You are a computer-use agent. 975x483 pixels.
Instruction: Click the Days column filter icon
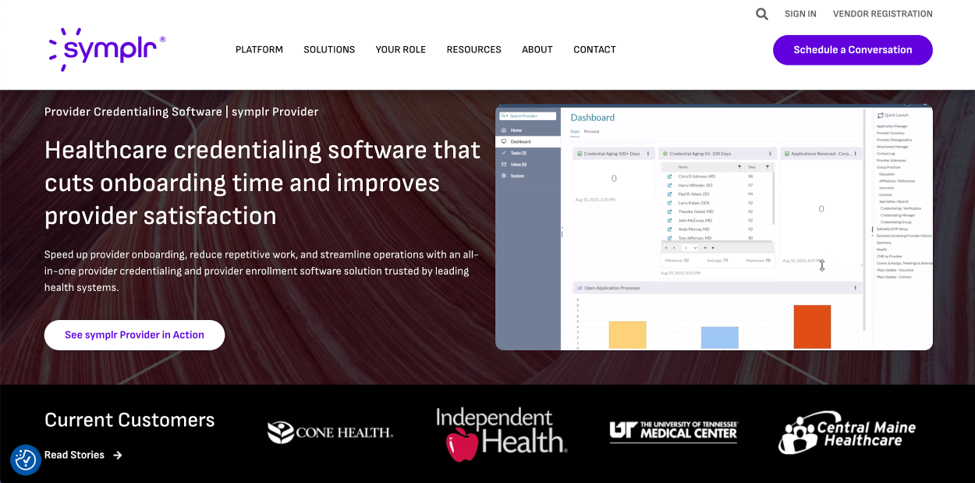tap(767, 167)
